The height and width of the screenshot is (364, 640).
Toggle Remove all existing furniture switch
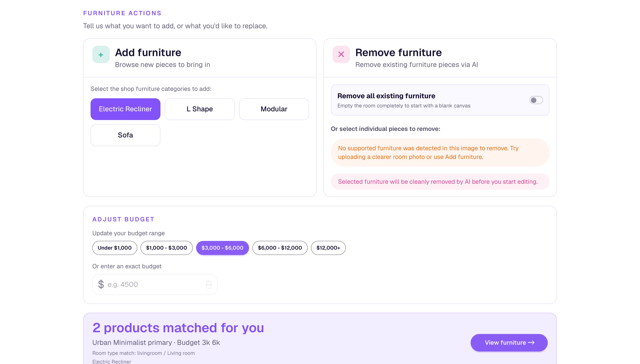point(536,100)
